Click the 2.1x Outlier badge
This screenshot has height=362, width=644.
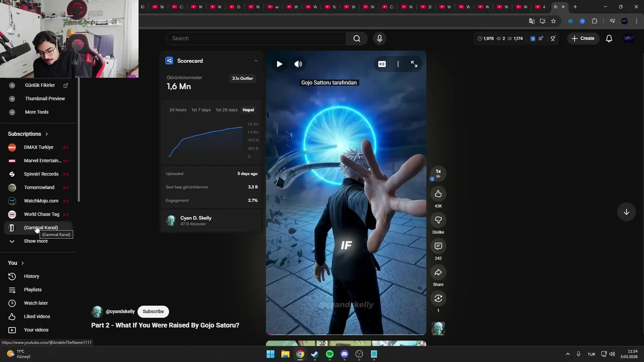tap(243, 78)
